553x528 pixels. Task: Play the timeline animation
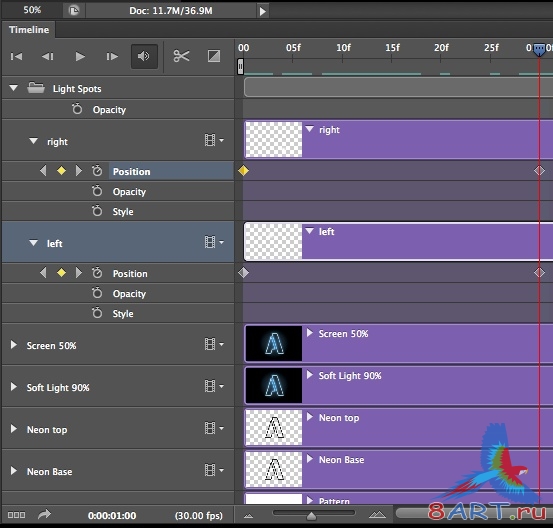80,56
